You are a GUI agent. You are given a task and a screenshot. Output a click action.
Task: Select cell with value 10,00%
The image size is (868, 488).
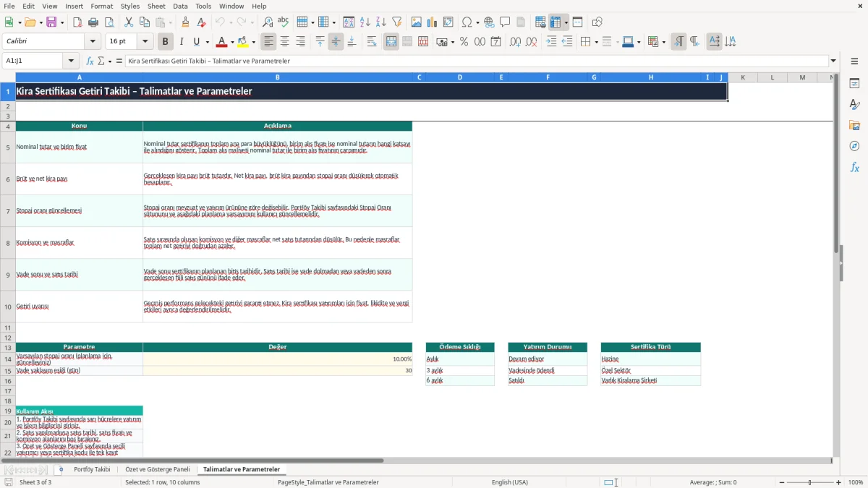[x=278, y=359]
